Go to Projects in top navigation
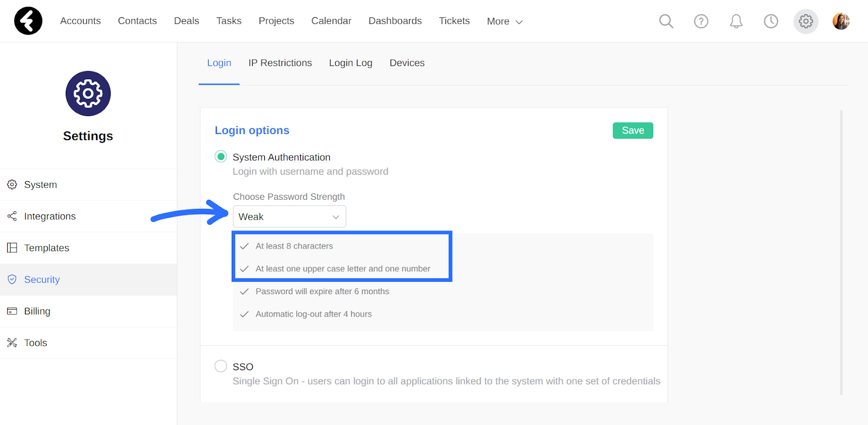 [x=276, y=21]
